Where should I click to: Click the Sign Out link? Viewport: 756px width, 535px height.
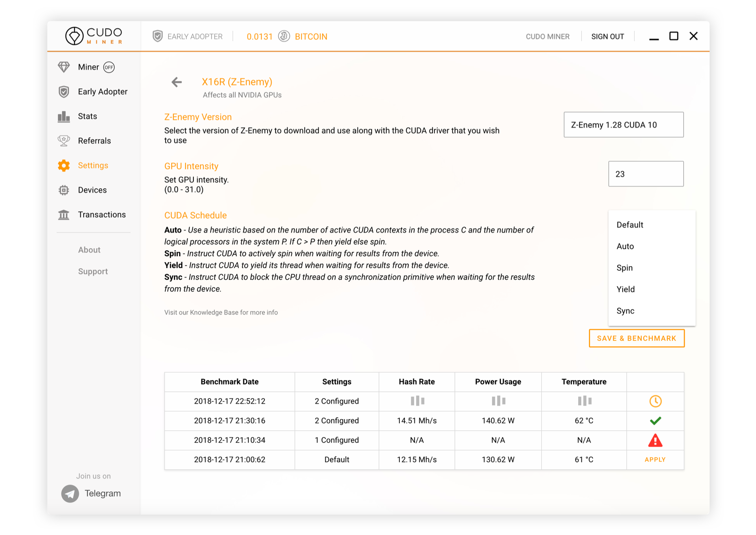tap(607, 36)
